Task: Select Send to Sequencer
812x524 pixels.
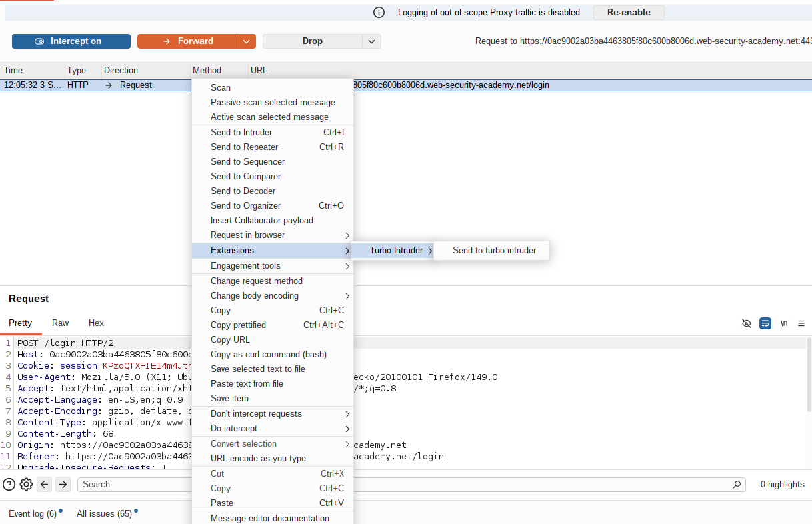Action: [x=273, y=161]
